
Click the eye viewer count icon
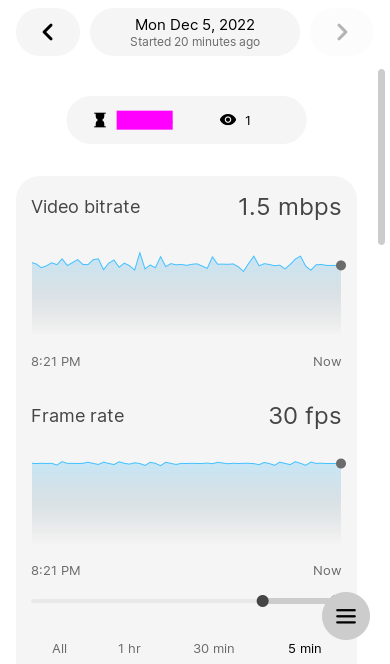click(x=228, y=120)
